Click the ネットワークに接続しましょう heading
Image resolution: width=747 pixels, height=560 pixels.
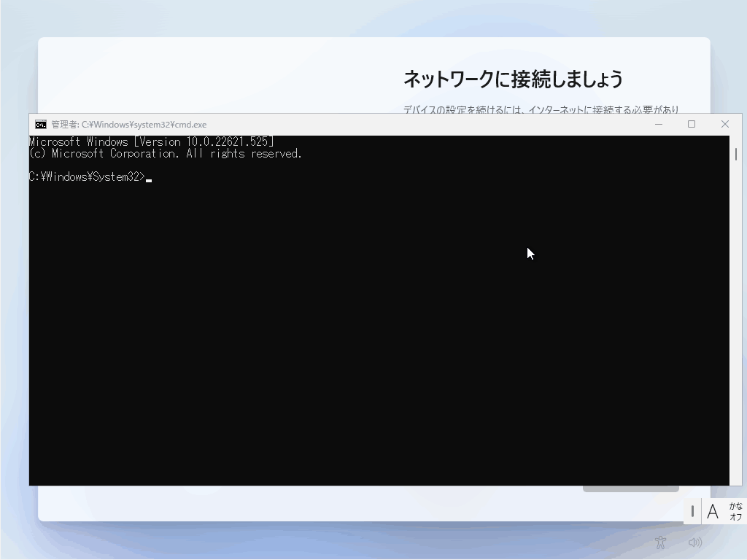(x=513, y=79)
